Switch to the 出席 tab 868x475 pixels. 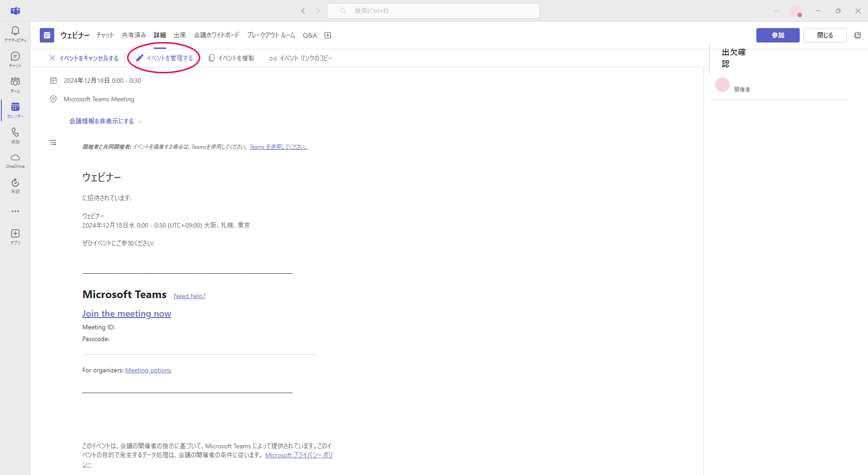click(x=179, y=35)
